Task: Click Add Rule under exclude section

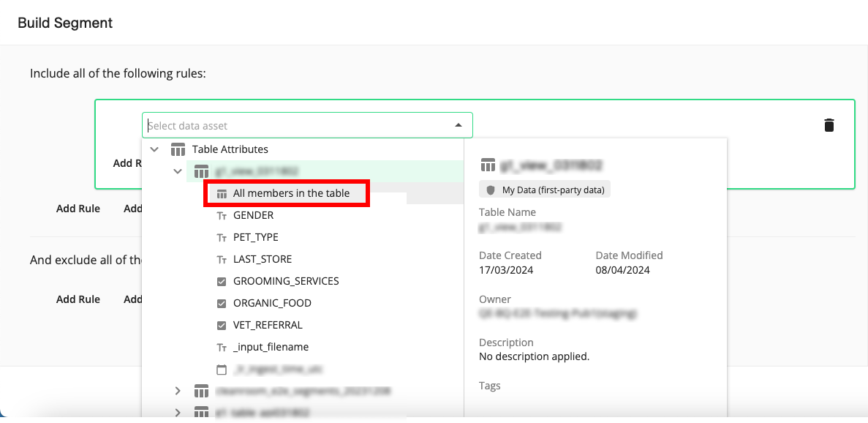Action: coord(78,299)
